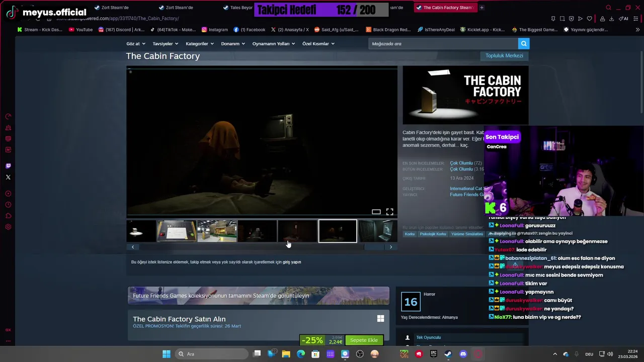
Task: Open history clock icon in sidebar
Action: 8,205
